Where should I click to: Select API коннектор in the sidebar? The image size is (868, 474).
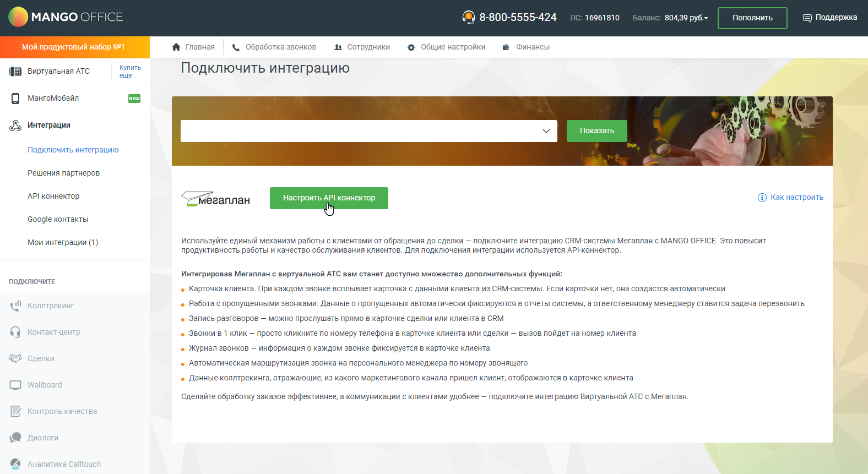pyautogui.click(x=53, y=196)
